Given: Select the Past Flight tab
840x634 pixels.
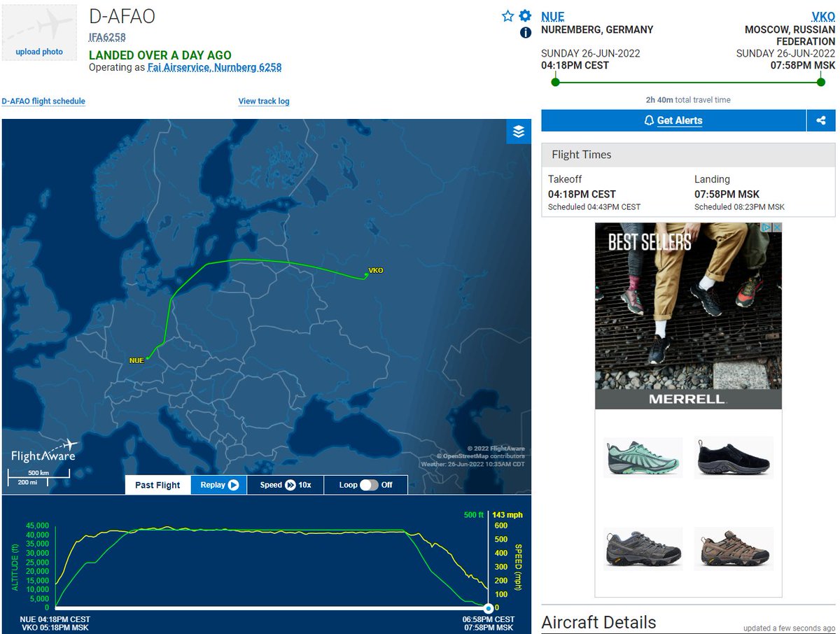Looking at the screenshot, I should (x=157, y=485).
